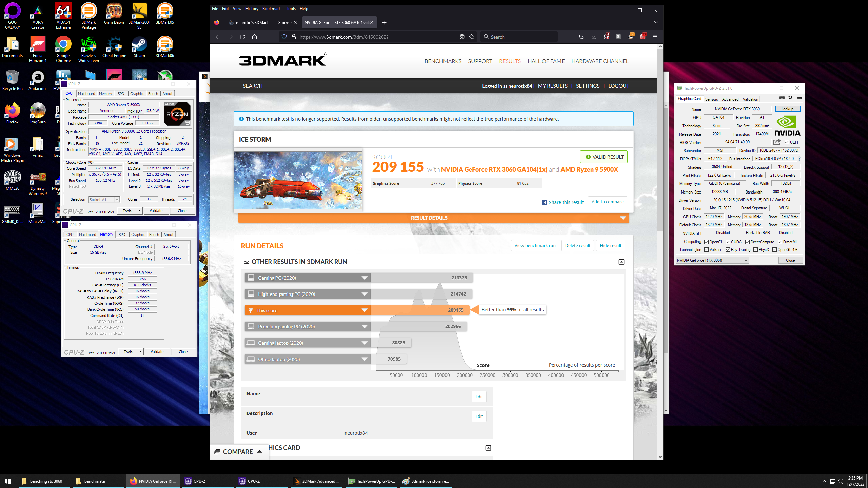Click the 3DMark logo

click(283, 60)
